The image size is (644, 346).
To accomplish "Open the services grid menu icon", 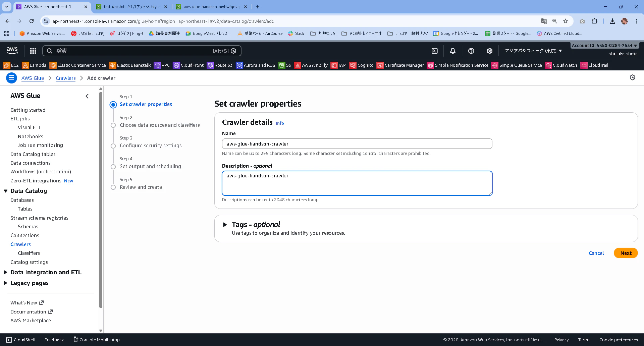I will point(33,51).
